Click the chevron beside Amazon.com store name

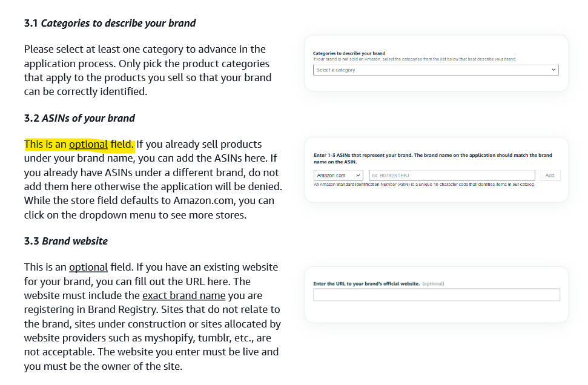[x=358, y=176]
